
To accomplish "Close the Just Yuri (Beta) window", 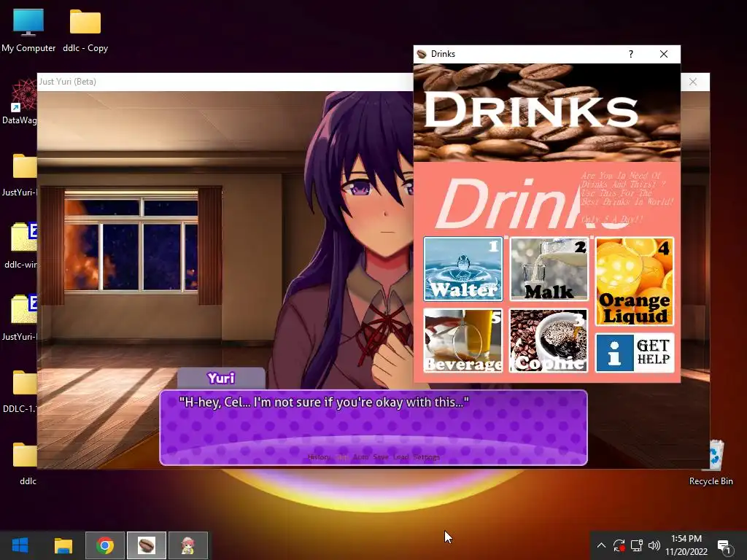I will tap(693, 82).
